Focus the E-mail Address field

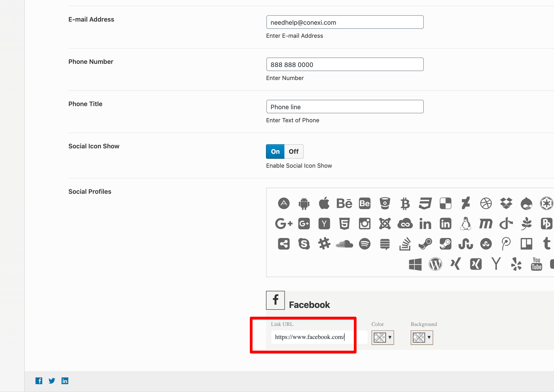[345, 22]
